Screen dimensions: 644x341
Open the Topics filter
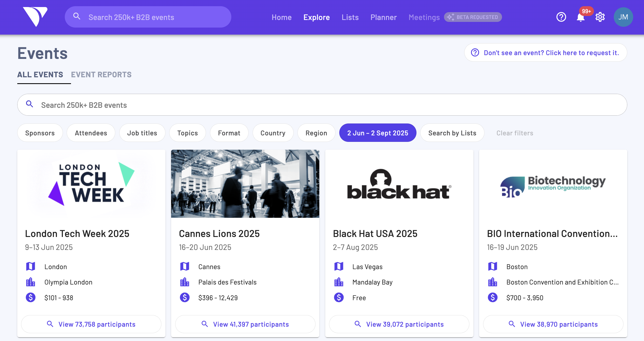coord(188,133)
